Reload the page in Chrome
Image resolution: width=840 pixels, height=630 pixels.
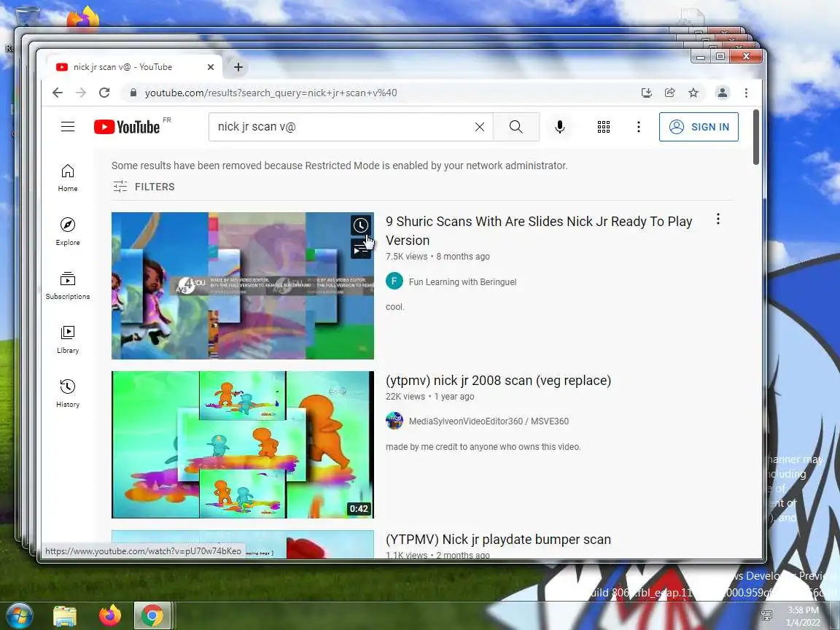click(x=104, y=93)
